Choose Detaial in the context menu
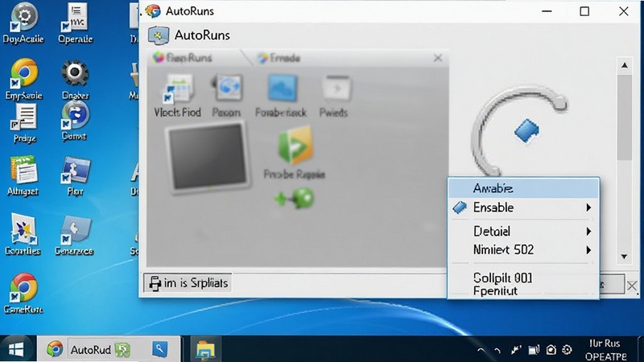 click(523, 231)
